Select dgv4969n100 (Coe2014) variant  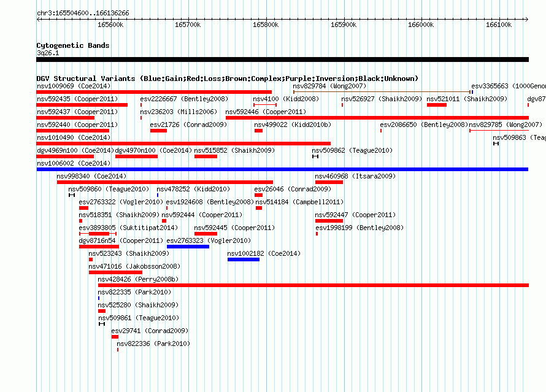click(x=75, y=150)
